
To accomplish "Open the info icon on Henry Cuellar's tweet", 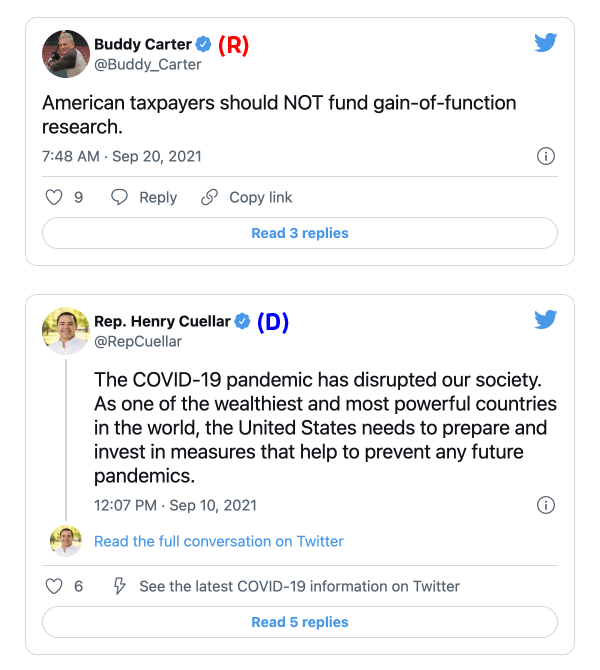I will pos(546,504).
